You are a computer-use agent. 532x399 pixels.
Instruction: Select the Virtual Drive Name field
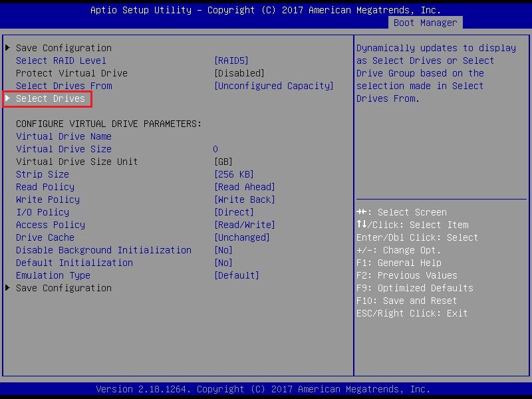tap(64, 136)
